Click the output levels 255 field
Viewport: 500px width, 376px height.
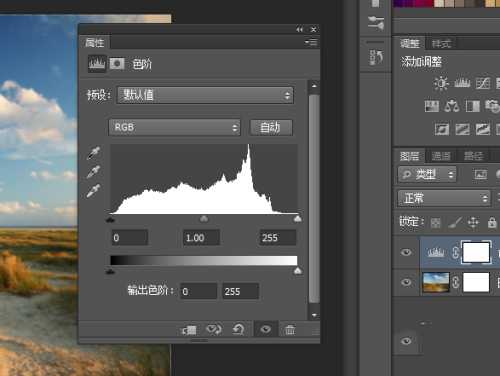tap(240, 291)
